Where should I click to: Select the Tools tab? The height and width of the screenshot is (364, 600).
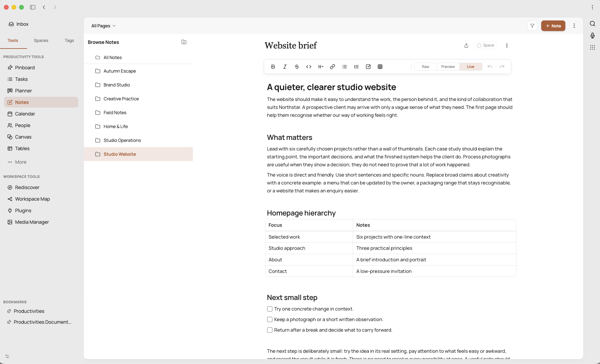[x=13, y=41]
